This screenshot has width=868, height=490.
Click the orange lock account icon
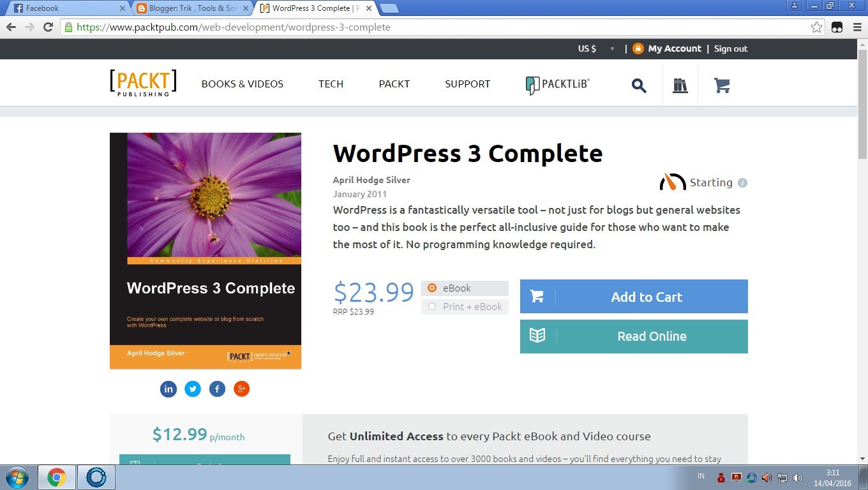click(x=638, y=48)
